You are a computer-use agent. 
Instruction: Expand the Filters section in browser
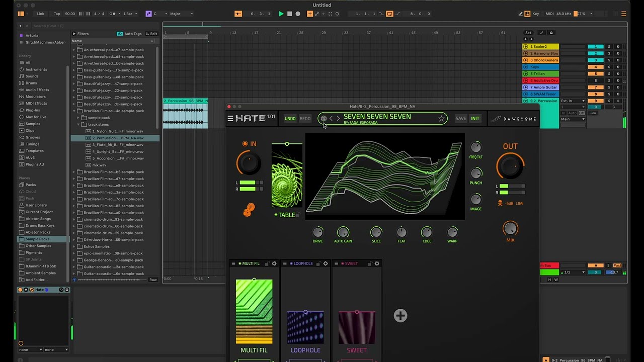point(74,34)
